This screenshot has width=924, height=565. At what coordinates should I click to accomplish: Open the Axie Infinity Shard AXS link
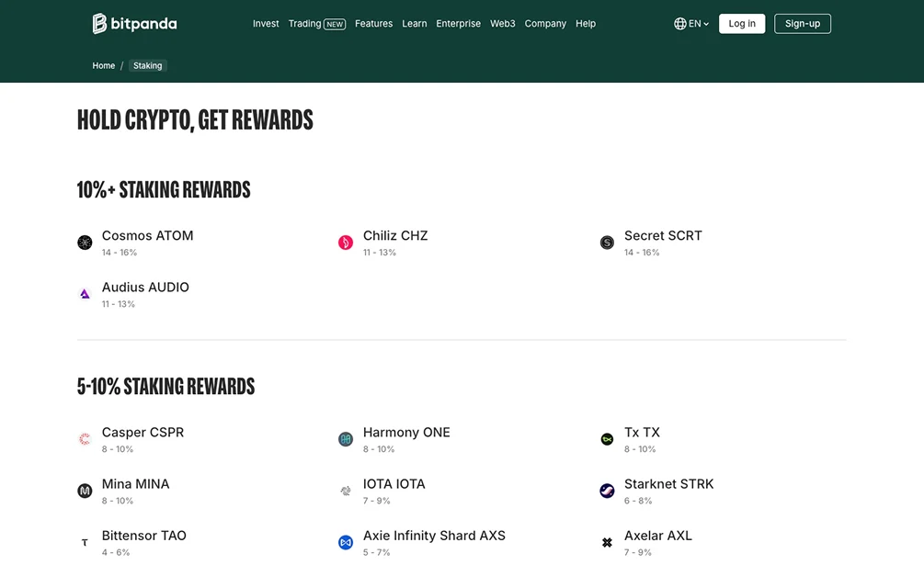[x=434, y=536]
